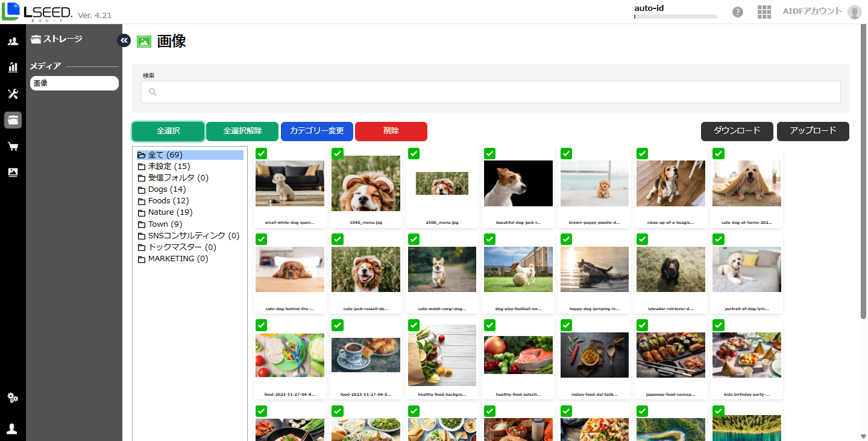Open the Dogs (14) folder
This screenshot has height=441, width=868.
(x=166, y=189)
